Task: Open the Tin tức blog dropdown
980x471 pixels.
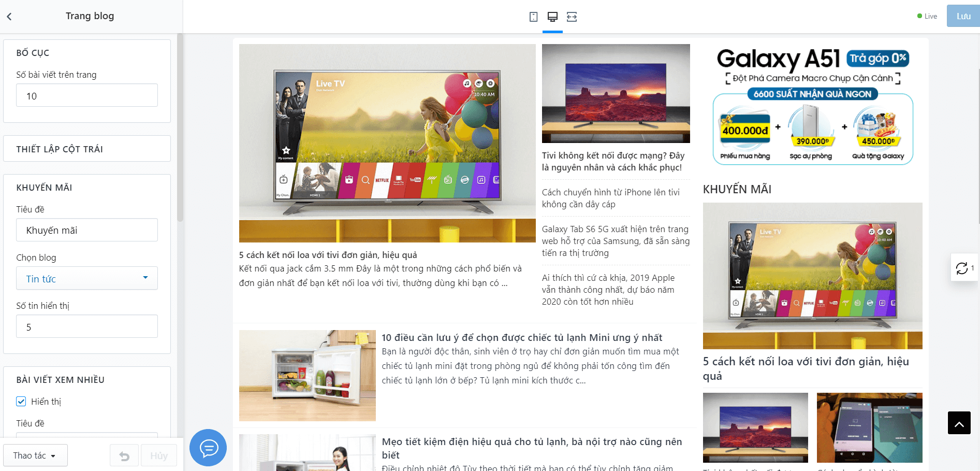Action: (x=87, y=278)
